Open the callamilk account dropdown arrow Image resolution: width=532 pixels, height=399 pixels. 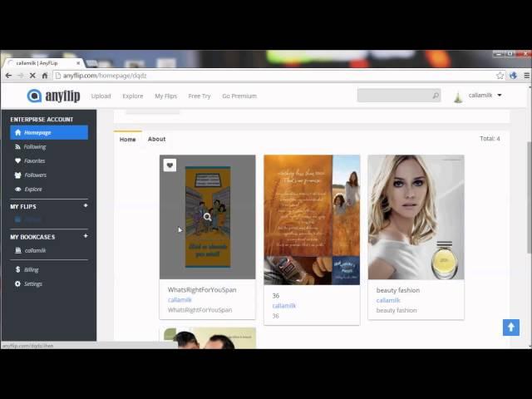pyautogui.click(x=500, y=96)
